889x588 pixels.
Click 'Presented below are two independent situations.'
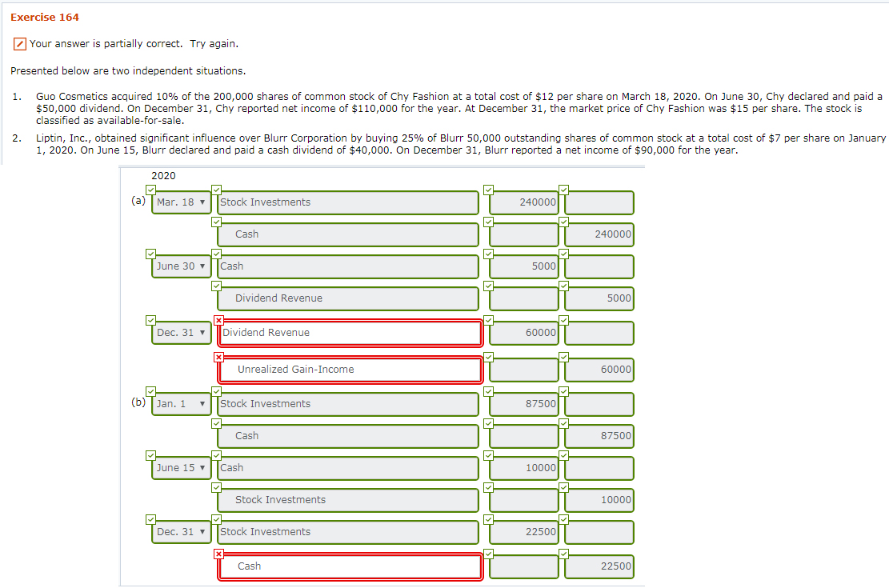click(x=128, y=71)
